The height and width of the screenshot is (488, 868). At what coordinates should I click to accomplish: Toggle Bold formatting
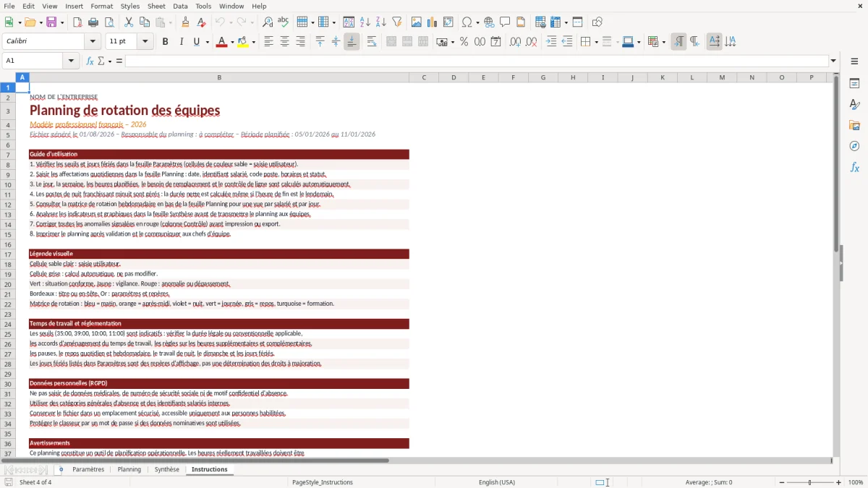[x=165, y=42]
